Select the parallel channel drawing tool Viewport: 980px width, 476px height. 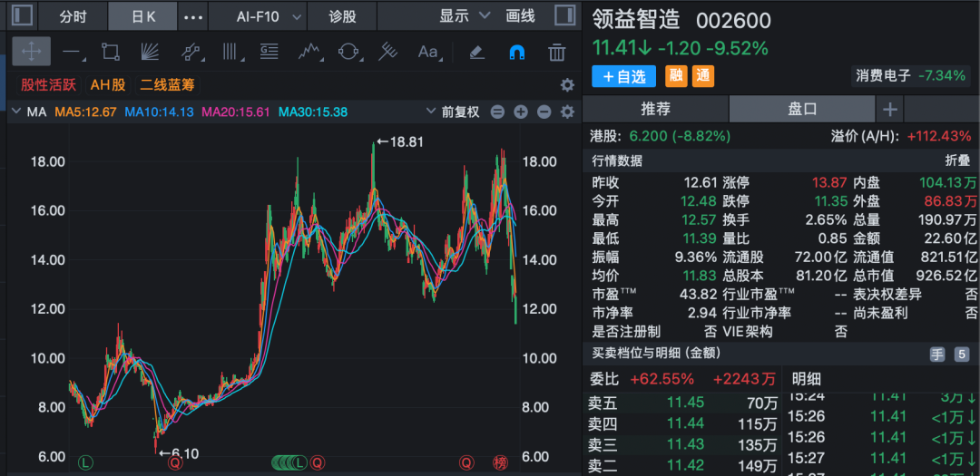(x=191, y=52)
